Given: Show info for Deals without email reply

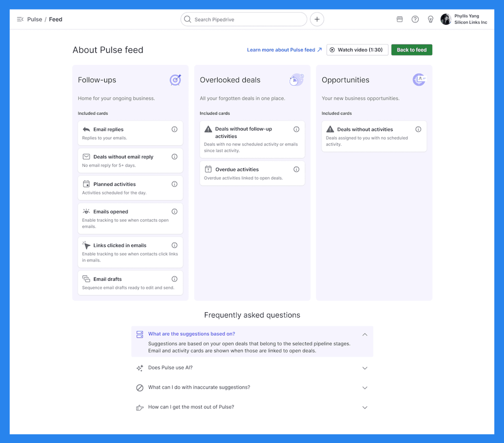Looking at the screenshot, I should coord(174,157).
